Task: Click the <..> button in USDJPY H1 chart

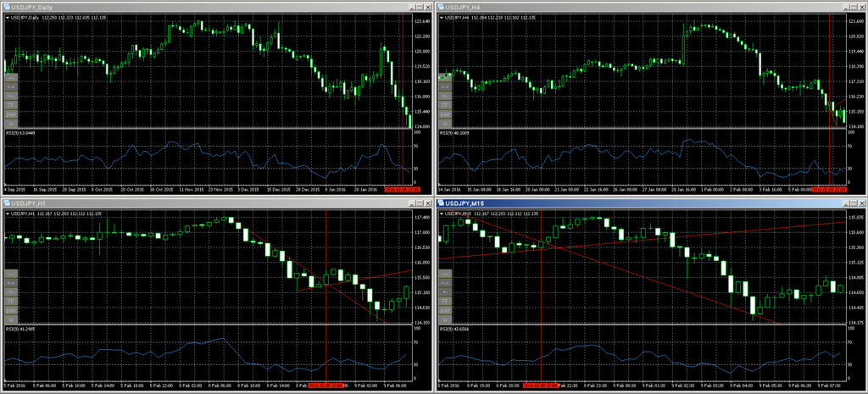Action: click(x=11, y=283)
